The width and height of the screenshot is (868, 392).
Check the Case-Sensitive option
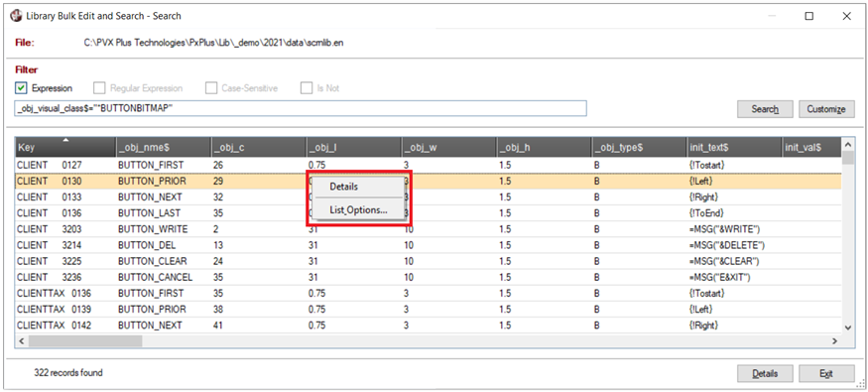coord(211,88)
